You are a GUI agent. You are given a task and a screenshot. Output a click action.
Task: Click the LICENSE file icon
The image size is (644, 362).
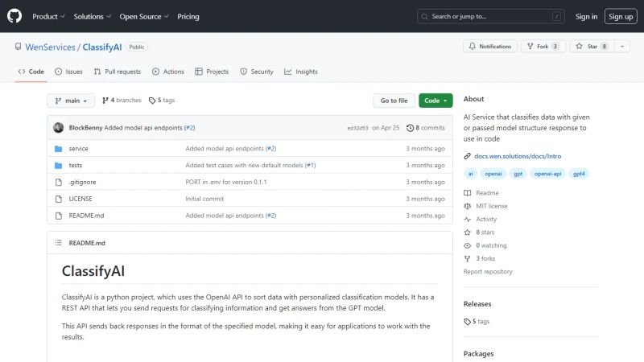tap(58, 199)
